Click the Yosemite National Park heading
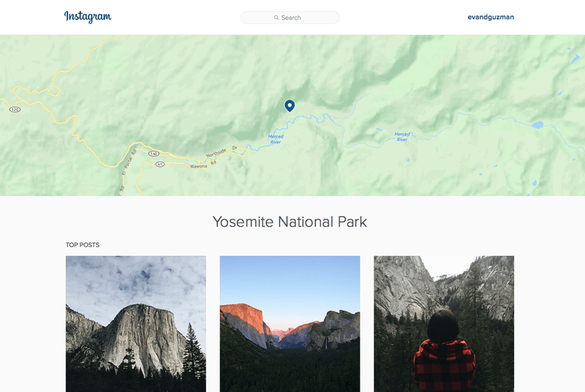585x392 pixels. pyautogui.click(x=290, y=222)
